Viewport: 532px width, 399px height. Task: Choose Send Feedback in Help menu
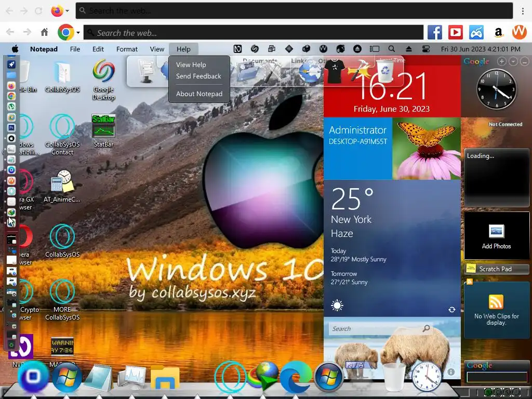198,76
